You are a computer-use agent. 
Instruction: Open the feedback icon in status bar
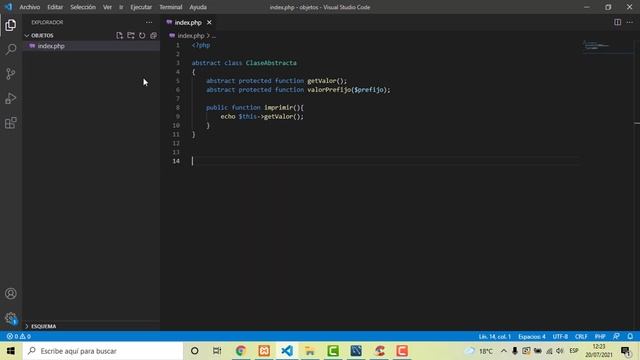616,336
